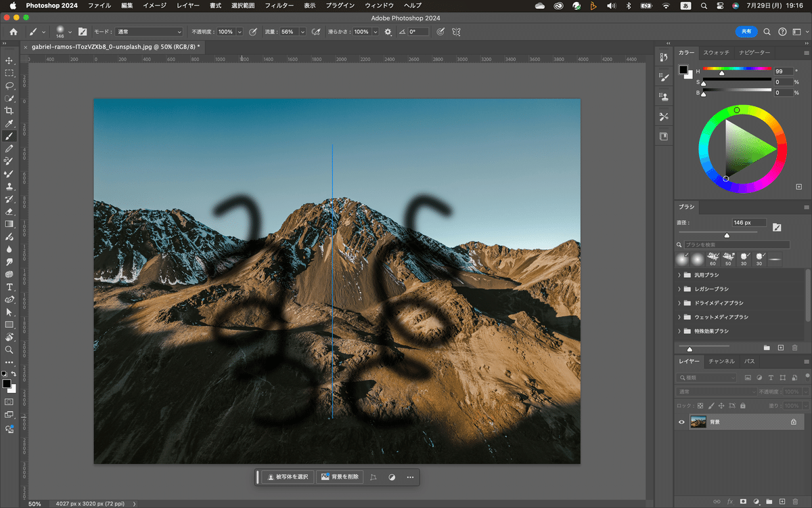Select the Lasso tool
Image resolution: width=812 pixels, height=508 pixels.
9,85
